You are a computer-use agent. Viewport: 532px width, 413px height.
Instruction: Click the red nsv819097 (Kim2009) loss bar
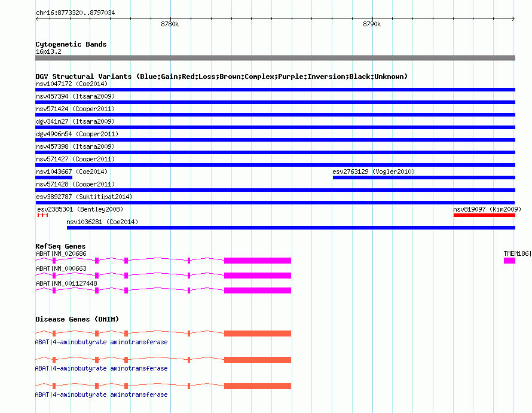coord(484,215)
